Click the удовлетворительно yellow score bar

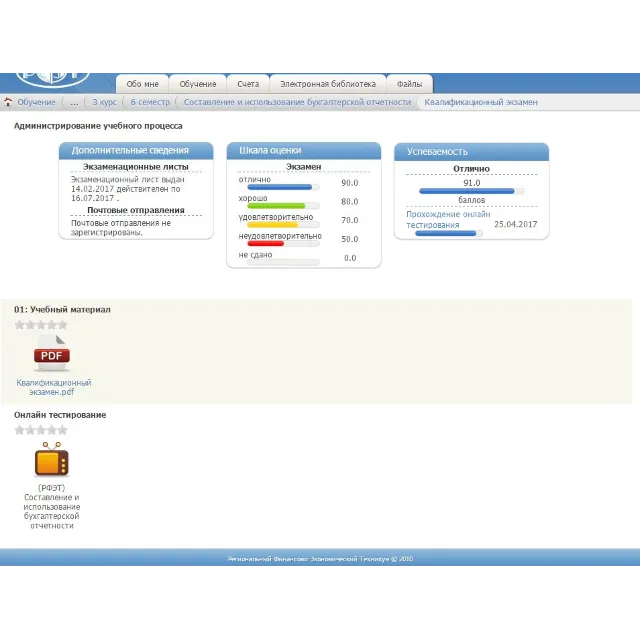coord(283,224)
